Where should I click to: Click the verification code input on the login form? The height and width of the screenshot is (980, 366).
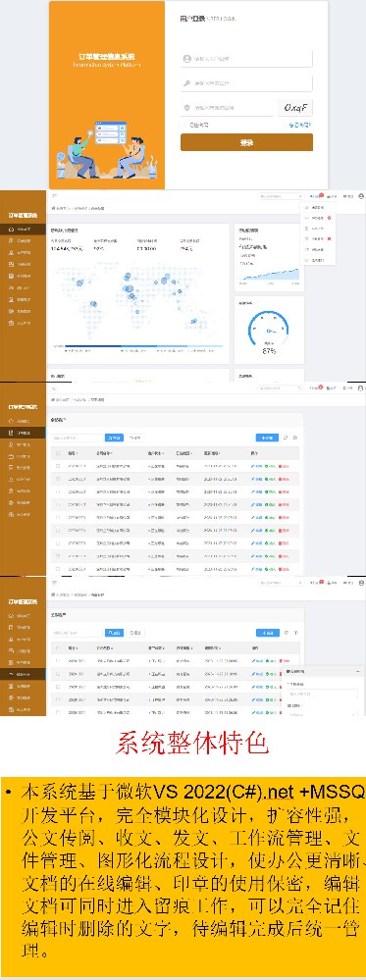click(228, 108)
